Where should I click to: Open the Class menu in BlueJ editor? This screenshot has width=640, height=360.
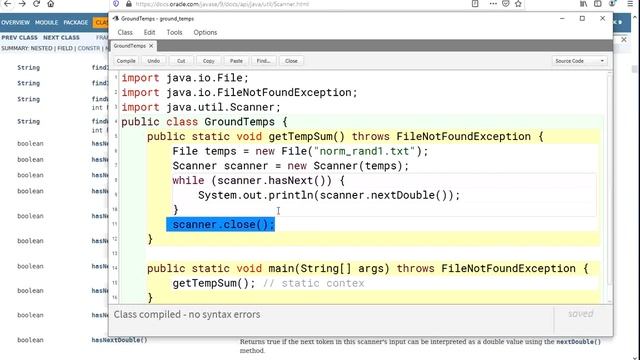coord(125,32)
